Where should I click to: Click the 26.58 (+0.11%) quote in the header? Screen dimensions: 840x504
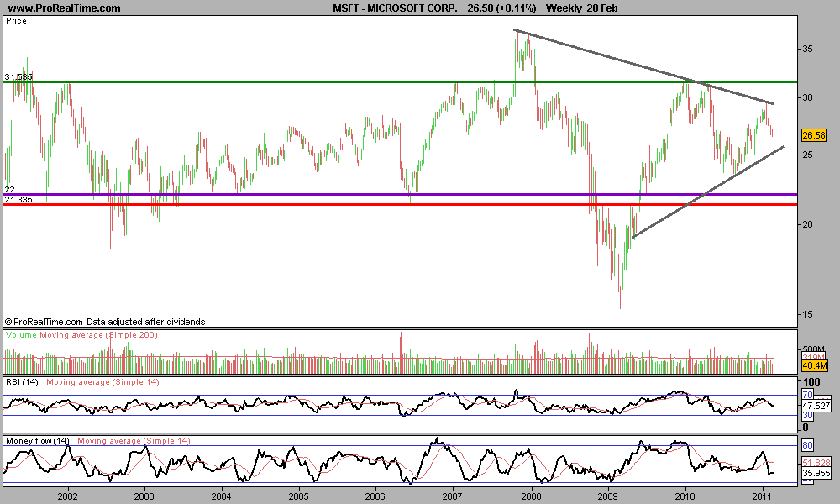pos(501,8)
